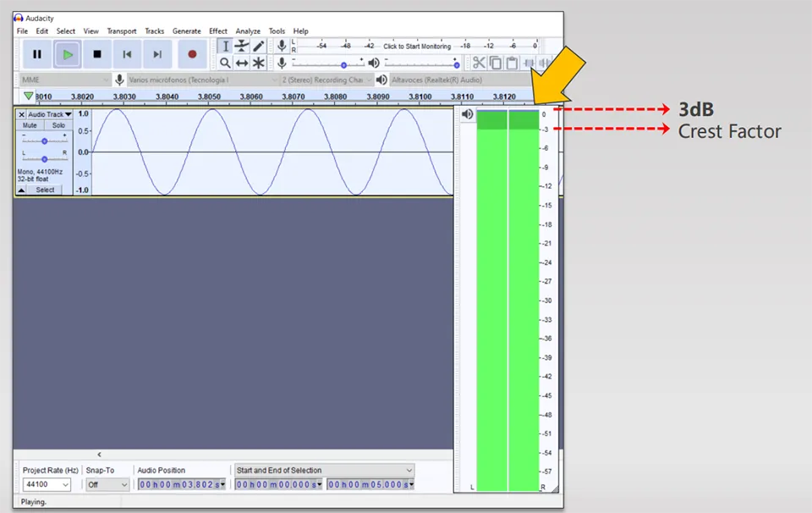Screen dimensions: 812x513
Task: Adjust the Audio Track gain slider
Action: click(45, 141)
